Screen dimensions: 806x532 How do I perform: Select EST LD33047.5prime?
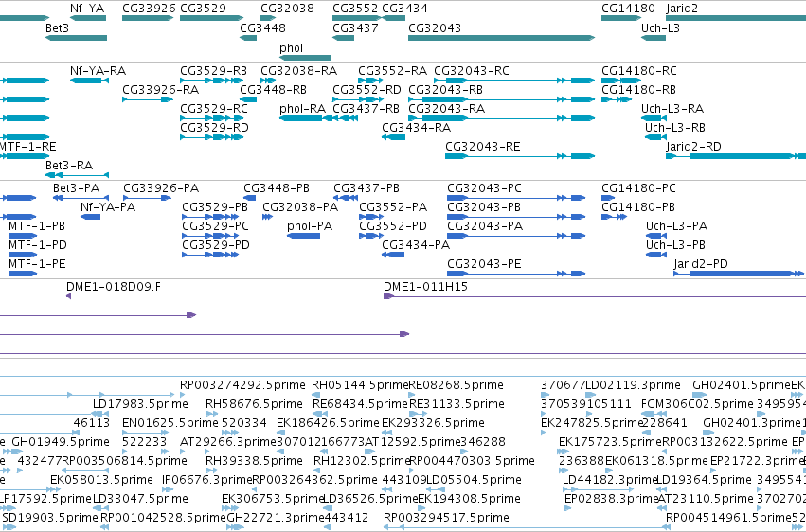[x=140, y=499]
